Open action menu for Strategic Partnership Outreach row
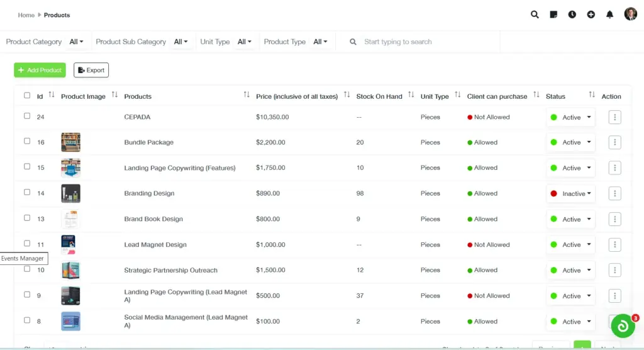Image resolution: width=644 pixels, height=350 pixels. coord(614,270)
